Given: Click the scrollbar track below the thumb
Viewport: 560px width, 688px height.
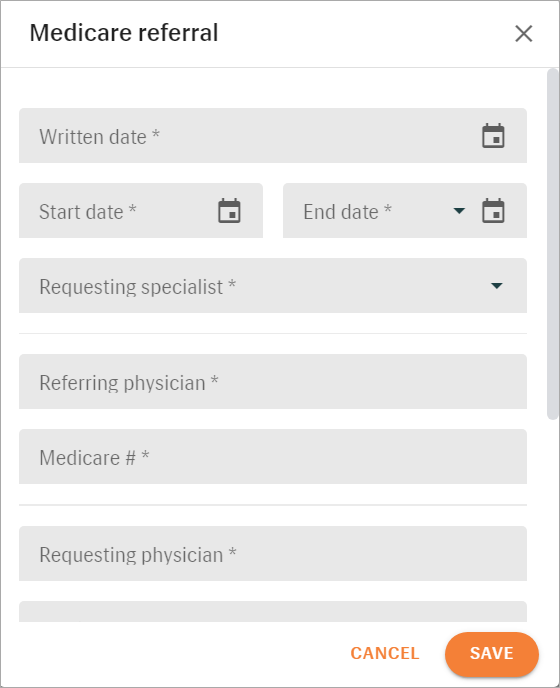Looking at the screenshot, I should (553, 520).
